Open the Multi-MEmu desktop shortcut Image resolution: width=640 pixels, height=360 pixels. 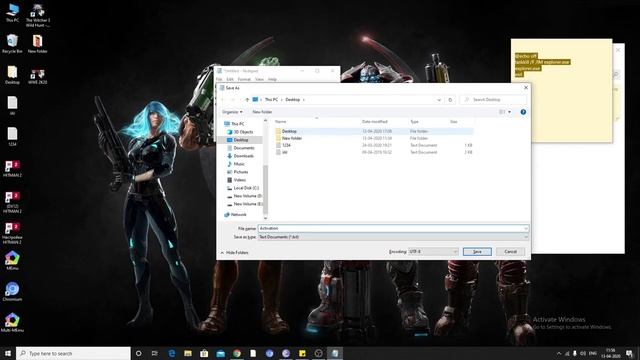coord(12,322)
